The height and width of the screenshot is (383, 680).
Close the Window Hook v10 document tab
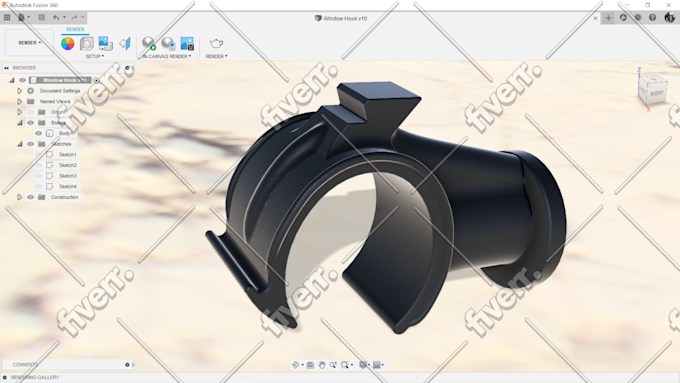pyautogui.click(x=595, y=18)
